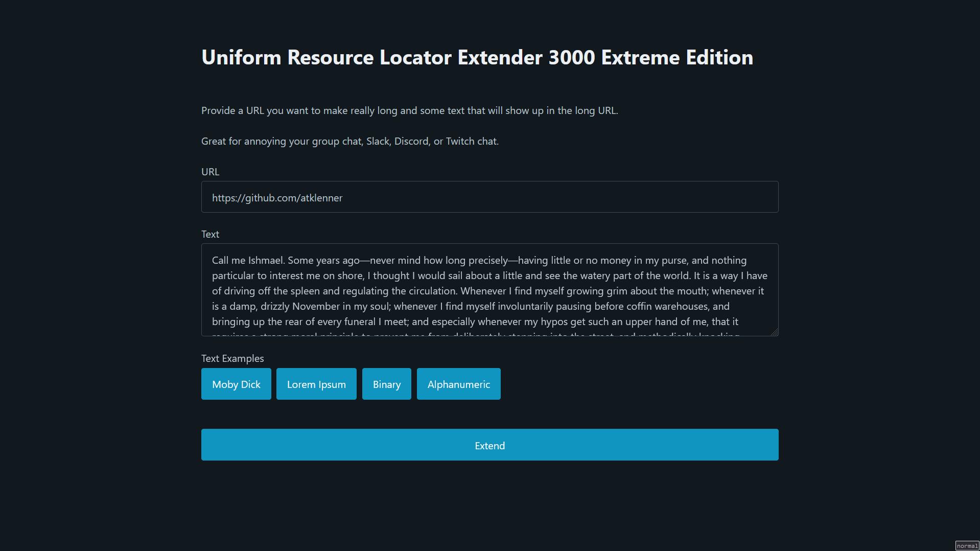Click the 'Text Examples' label
Viewport: 980px width, 551px height.
pyautogui.click(x=232, y=358)
